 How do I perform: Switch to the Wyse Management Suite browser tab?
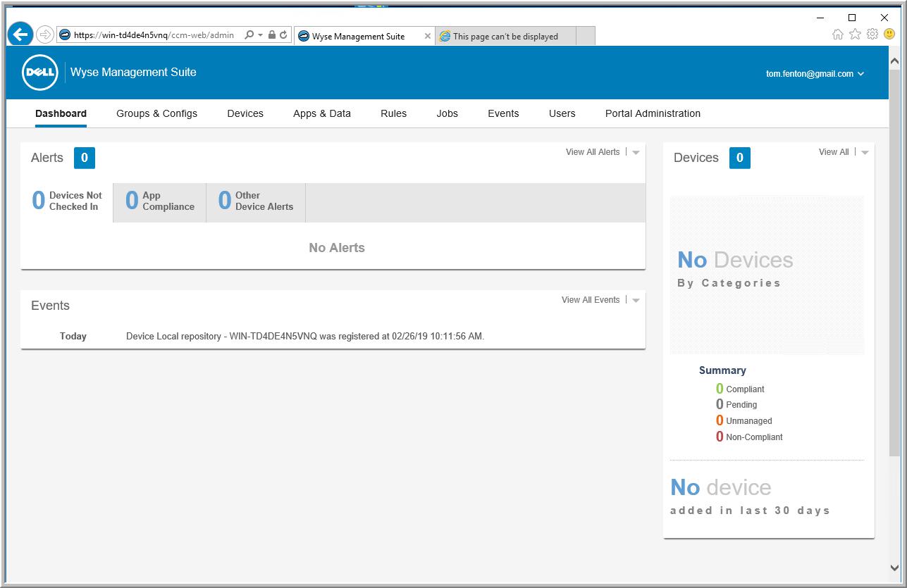coord(364,36)
